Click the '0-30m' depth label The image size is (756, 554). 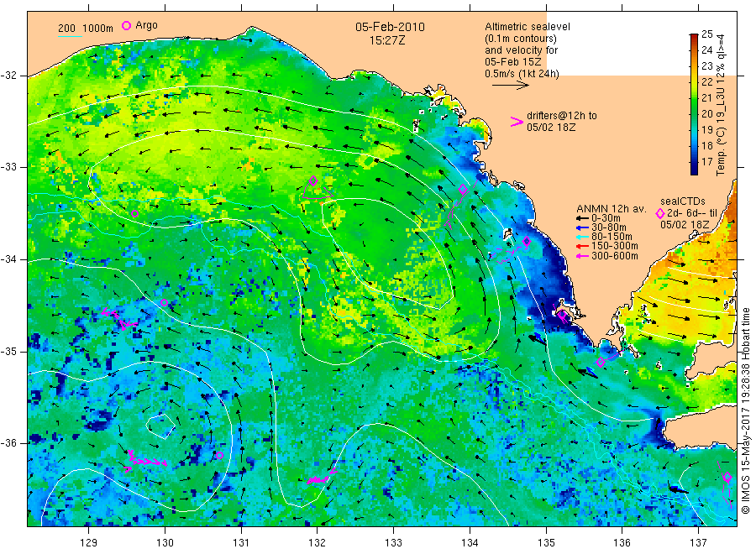606,218
